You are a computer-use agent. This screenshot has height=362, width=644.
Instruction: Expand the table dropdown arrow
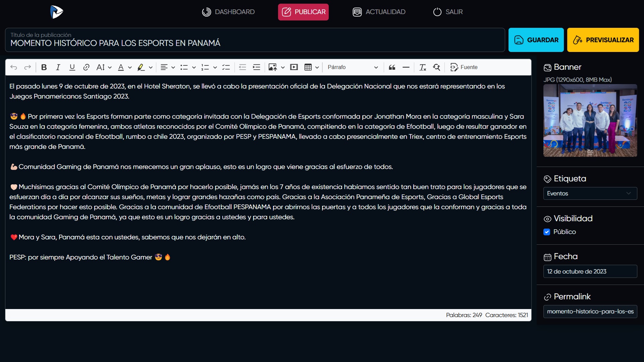[317, 67]
